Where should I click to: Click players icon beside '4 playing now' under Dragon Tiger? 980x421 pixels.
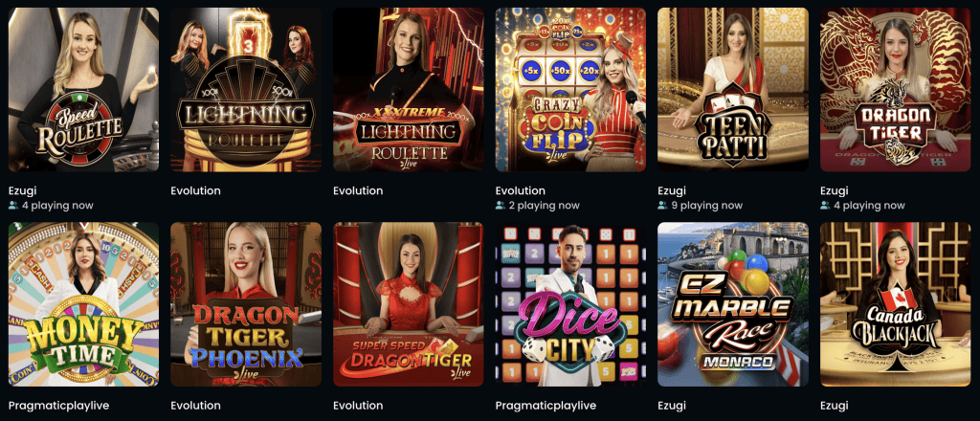(825, 206)
